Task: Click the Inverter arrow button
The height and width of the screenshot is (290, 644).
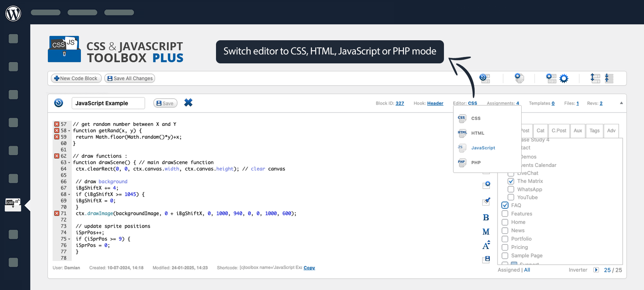Action: click(x=596, y=270)
